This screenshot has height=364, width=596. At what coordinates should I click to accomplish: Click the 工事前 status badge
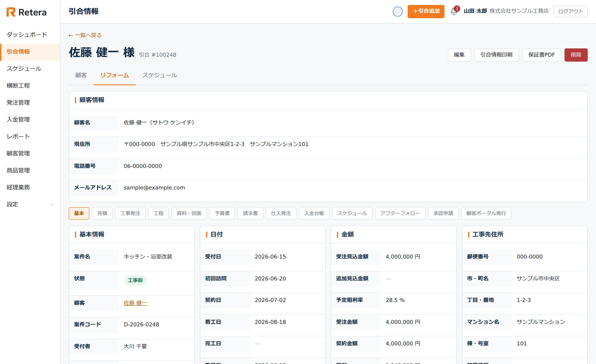(135, 280)
